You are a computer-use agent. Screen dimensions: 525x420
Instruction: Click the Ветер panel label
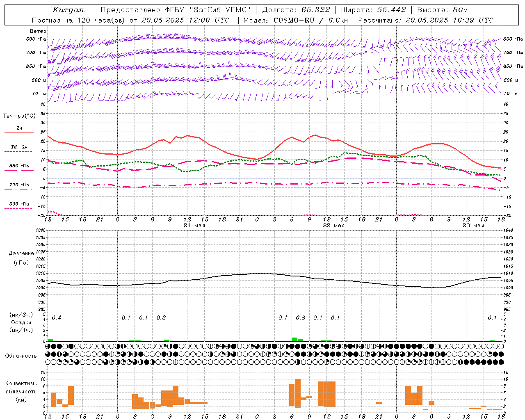38,31
